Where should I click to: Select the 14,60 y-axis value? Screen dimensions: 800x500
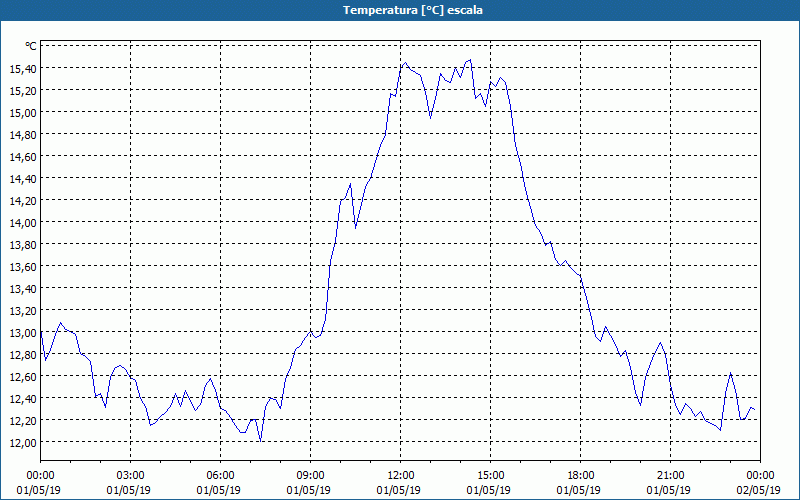pyautogui.click(x=23, y=156)
